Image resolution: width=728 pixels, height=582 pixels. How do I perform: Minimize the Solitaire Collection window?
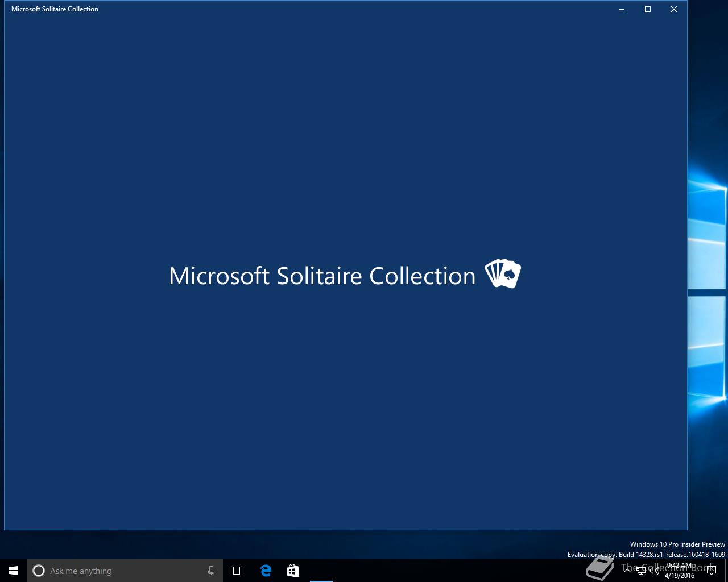[x=622, y=9]
